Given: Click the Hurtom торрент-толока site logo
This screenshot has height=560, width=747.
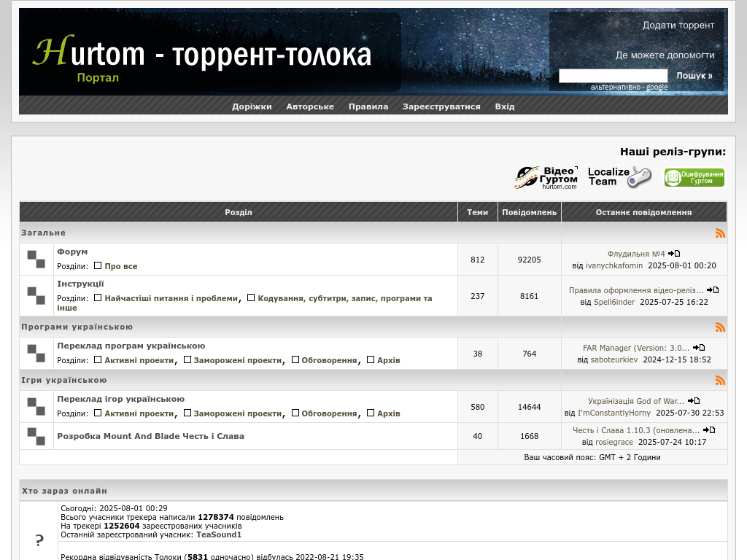Looking at the screenshot, I should 203,55.
